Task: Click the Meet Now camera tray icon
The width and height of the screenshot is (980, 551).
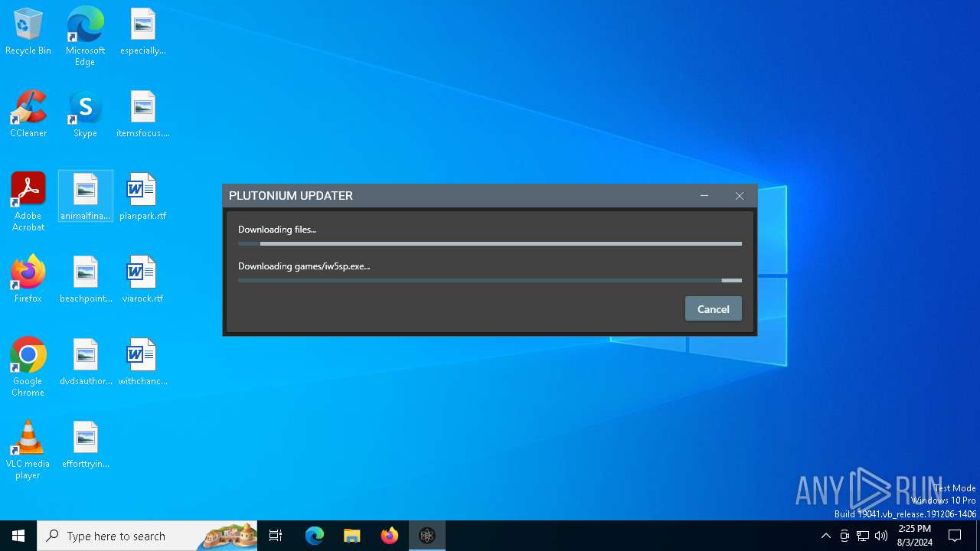Action: pos(844,536)
